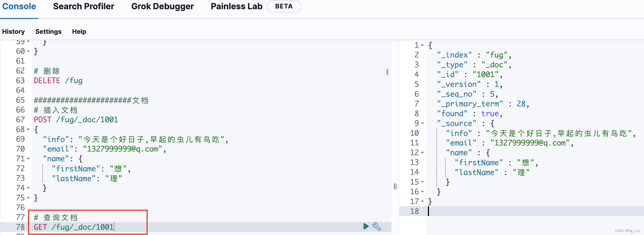Toggle fold arrow at response line 15

click(x=422, y=182)
